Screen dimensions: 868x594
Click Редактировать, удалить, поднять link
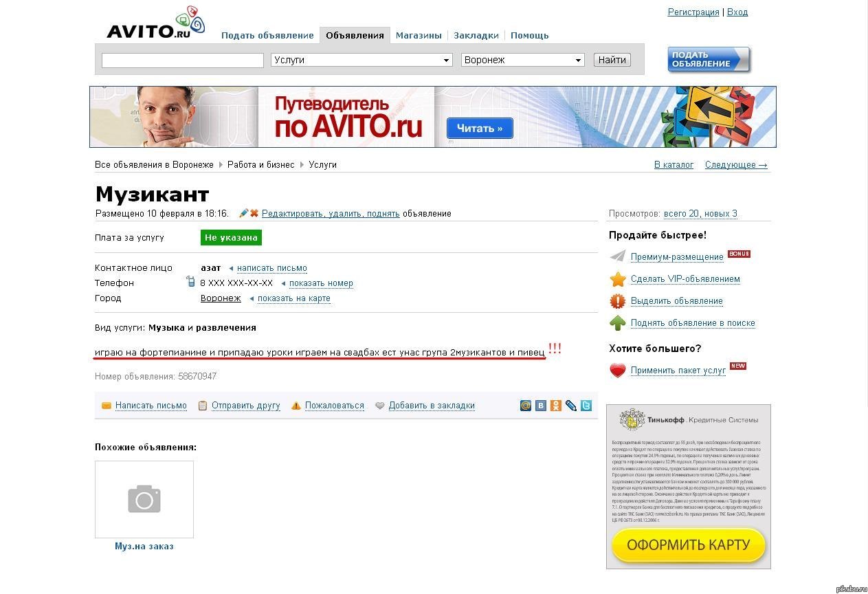(x=331, y=214)
